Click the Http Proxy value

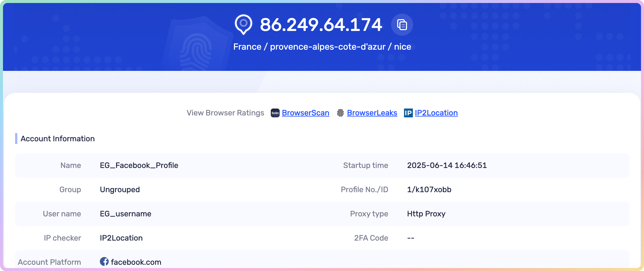click(426, 214)
